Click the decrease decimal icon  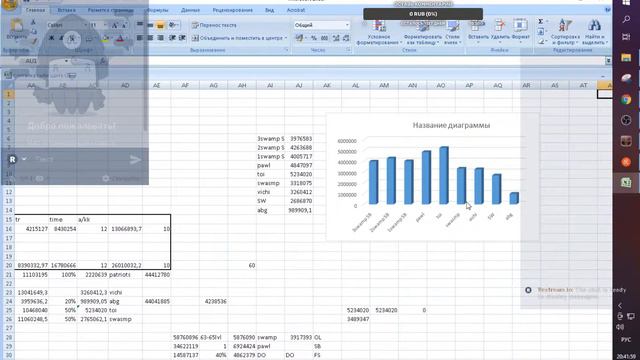pos(346,38)
